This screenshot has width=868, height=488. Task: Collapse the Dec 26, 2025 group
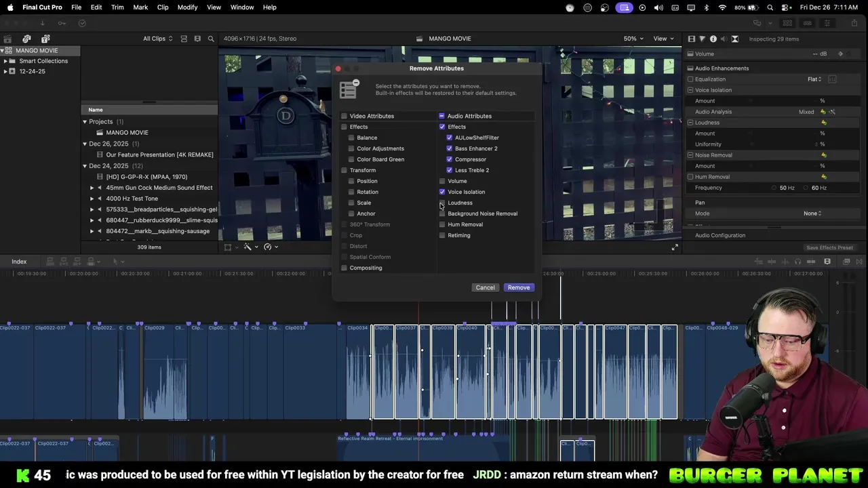(x=85, y=144)
